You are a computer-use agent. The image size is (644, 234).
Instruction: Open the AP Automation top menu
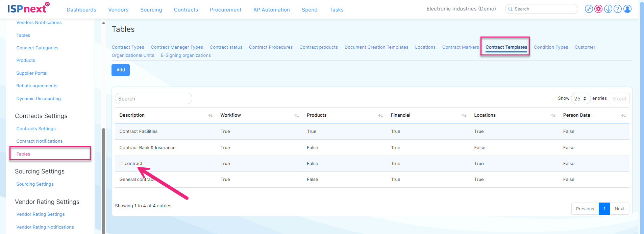point(272,10)
